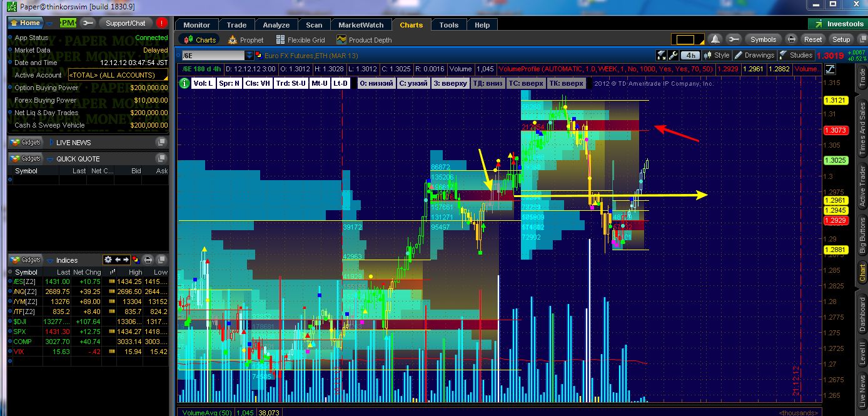Click the printer icon in Indices gadget

tap(148, 260)
